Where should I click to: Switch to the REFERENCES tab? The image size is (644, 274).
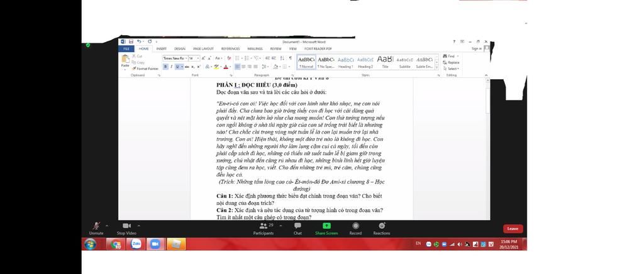(230, 48)
